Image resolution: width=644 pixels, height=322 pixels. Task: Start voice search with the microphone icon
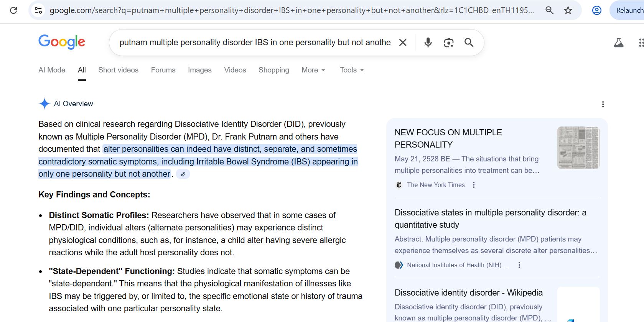(428, 43)
